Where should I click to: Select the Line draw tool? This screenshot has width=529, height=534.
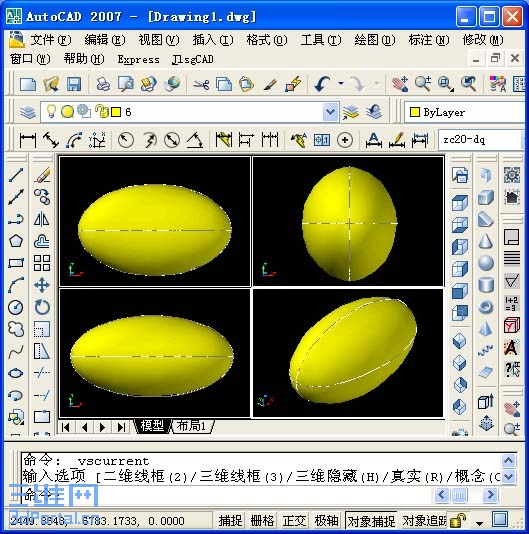coord(16,175)
